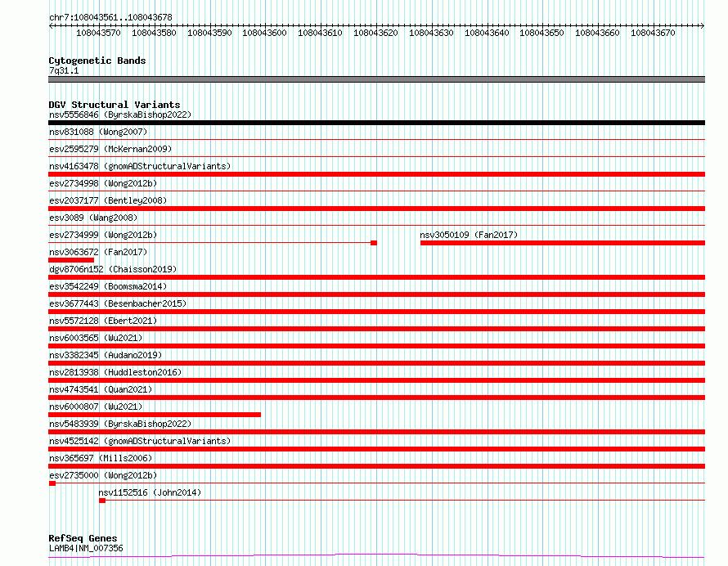
Task: Click the red end block of esv2734999
Action: pyautogui.click(x=374, y=243)
